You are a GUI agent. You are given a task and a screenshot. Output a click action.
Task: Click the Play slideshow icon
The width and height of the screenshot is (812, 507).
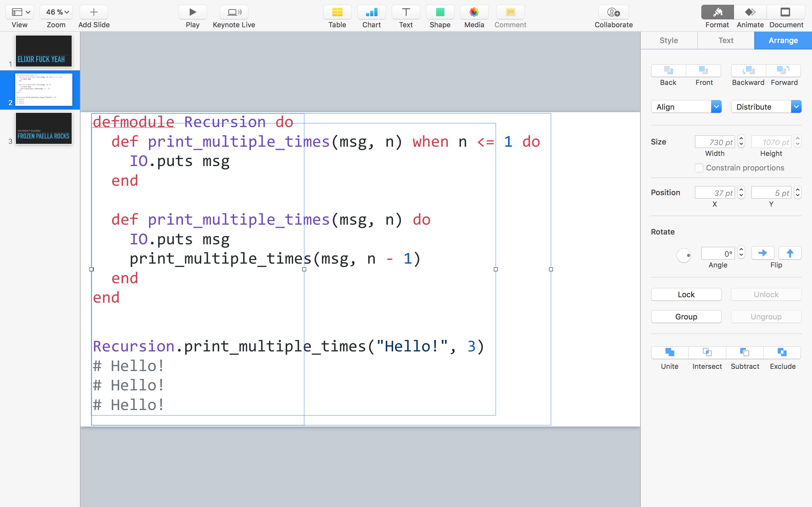[x=193, y=12]
